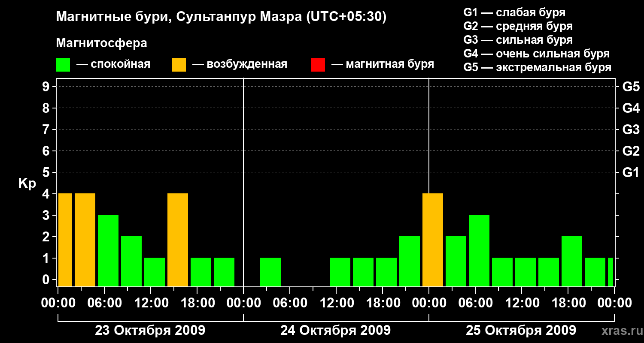
Task: Click the 'G2' label on the right axis
Action: (x=631, y=151)
